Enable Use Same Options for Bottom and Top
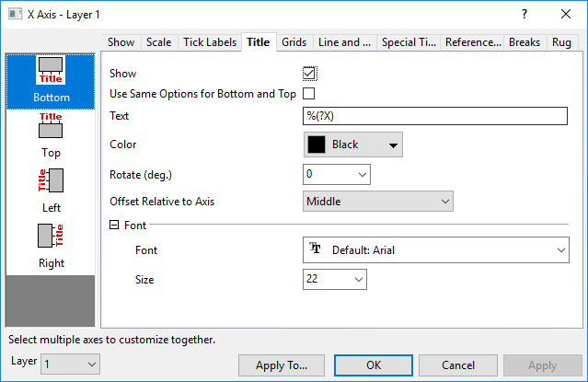The image size is (588, 382). point(309,94)
